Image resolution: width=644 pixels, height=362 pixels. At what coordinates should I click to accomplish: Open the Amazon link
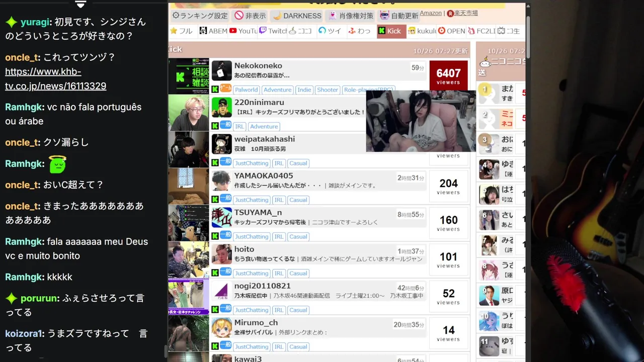(431, 13)
